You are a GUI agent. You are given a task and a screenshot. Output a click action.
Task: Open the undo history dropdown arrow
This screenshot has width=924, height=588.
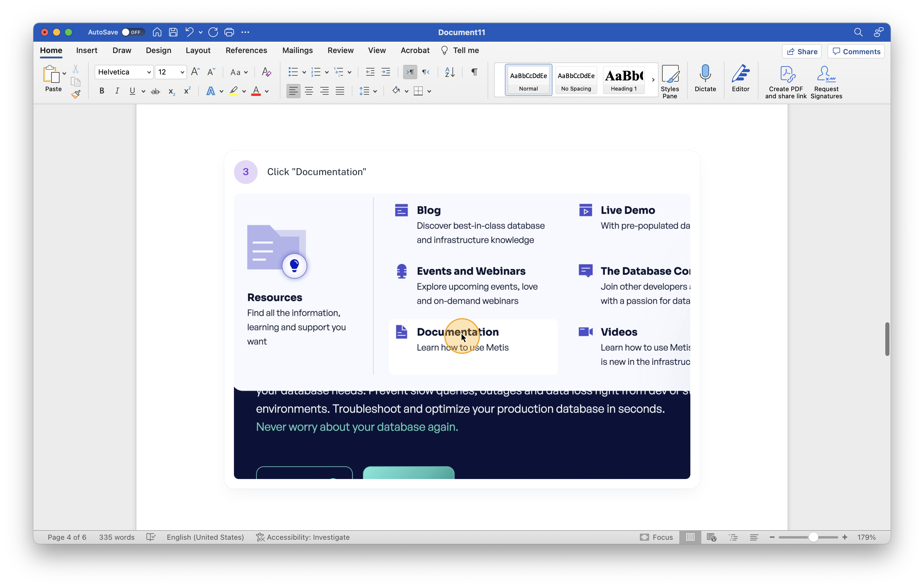[x=201, y=33]
